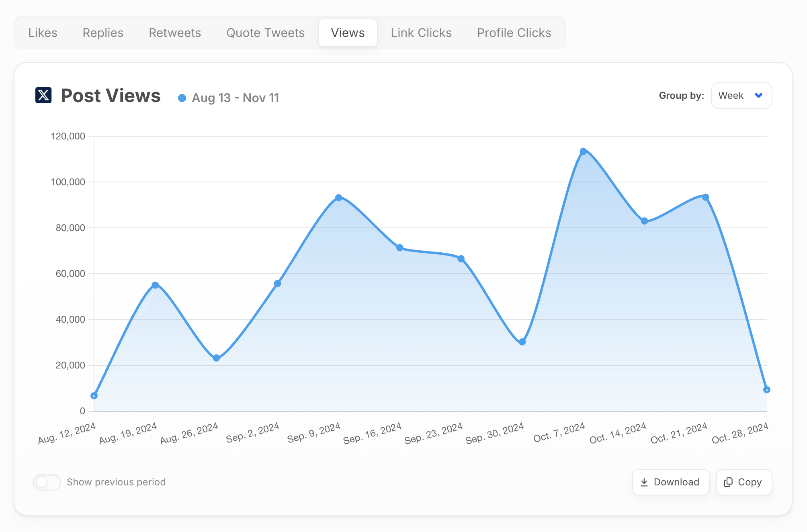807x532 pixels.
Task: Click the blue chevron in the Week selector
Action: (x=758, y=96)
